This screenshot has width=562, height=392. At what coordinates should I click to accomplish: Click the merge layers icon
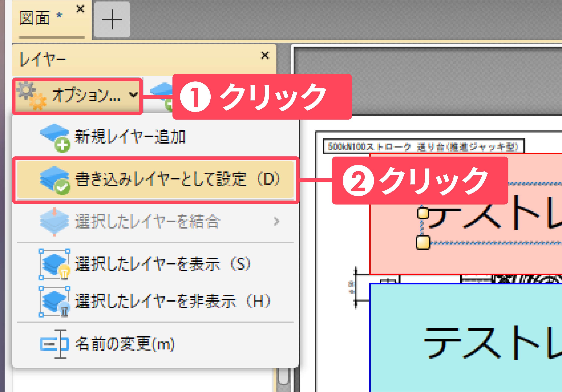tap(54, 222)
